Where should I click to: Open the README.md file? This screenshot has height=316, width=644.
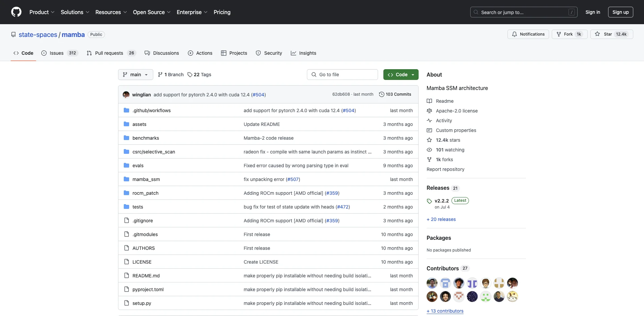pyautogui.click(x=146, y=276)
